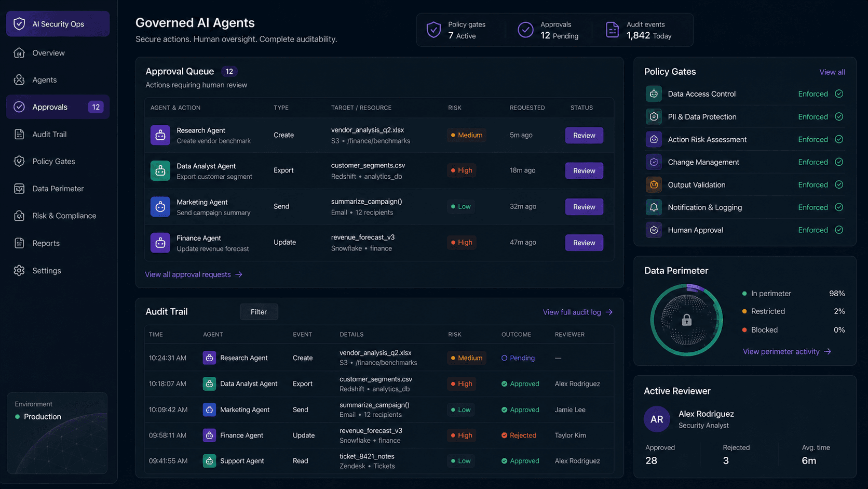Click the Data Analyst Agent icon in audit trail
The height and width of the screenshot is (489, 868).
coord(209,384)
